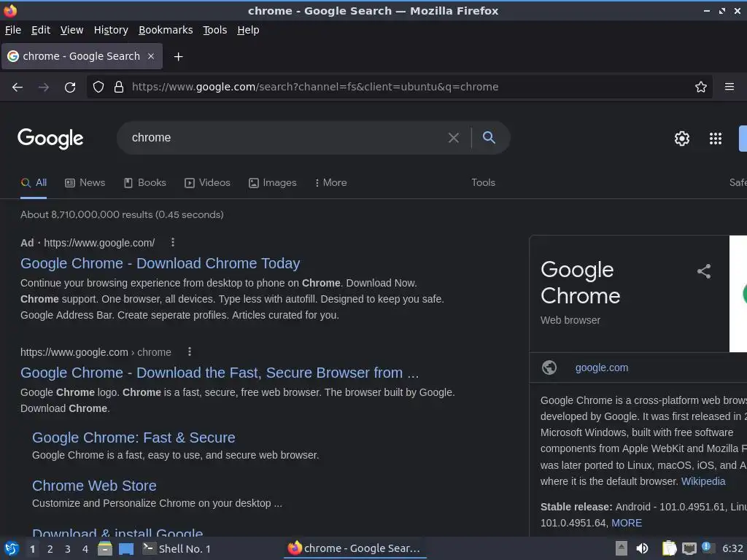Open google.com link in knowledge panel
The width and height of the screenshot is (747, 560).
point(602,367)
